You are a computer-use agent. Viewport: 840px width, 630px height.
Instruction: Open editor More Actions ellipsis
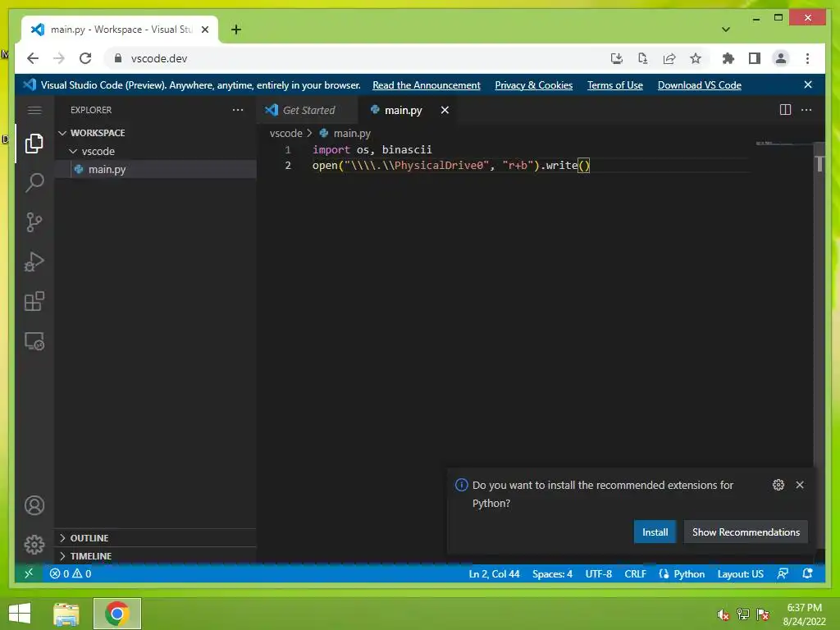[x=806, y=110]
